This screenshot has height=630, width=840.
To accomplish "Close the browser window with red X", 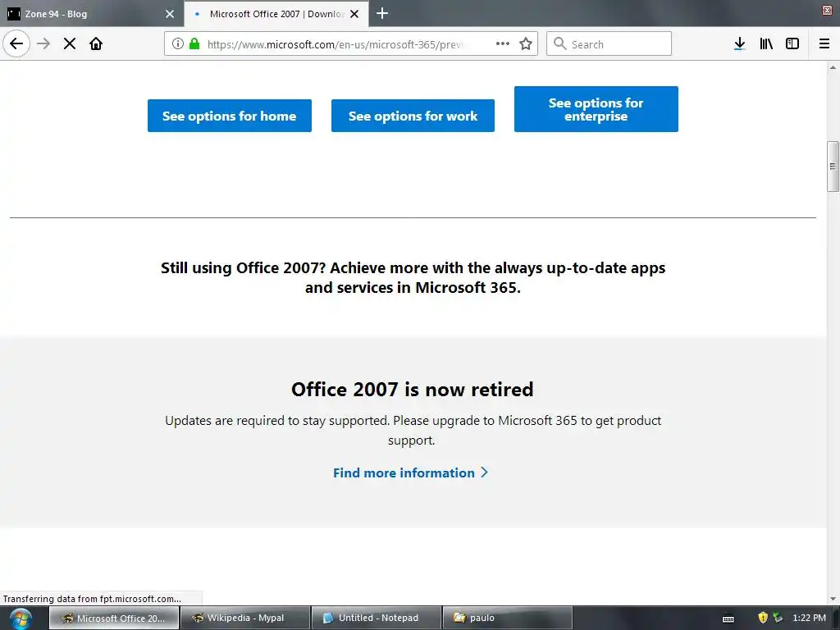I will [827, 11].
